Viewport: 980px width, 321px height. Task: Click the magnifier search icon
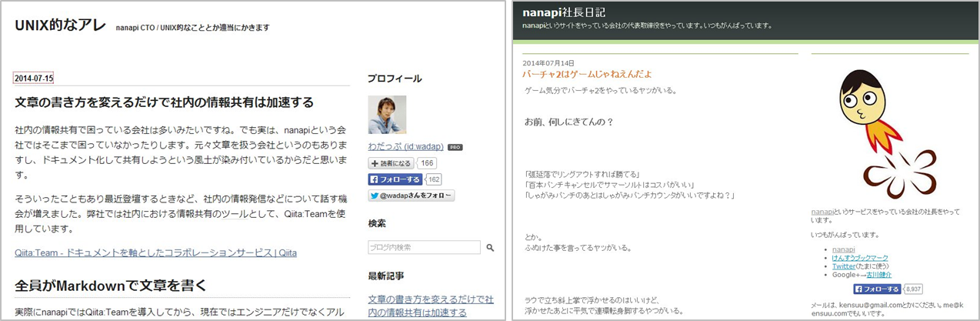pyautogui.click(x=490, y=248)
